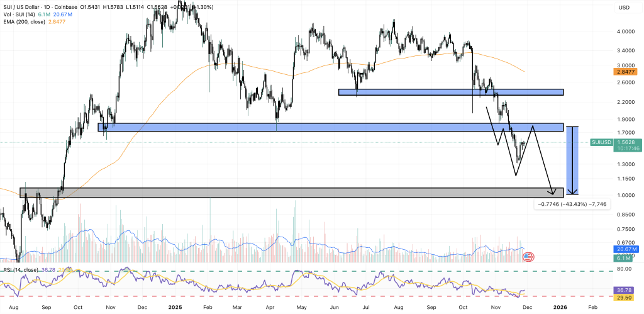Screen dimensions: 644x314
Task: Click the red event marker icon near December
Action: tap(528, 257)
